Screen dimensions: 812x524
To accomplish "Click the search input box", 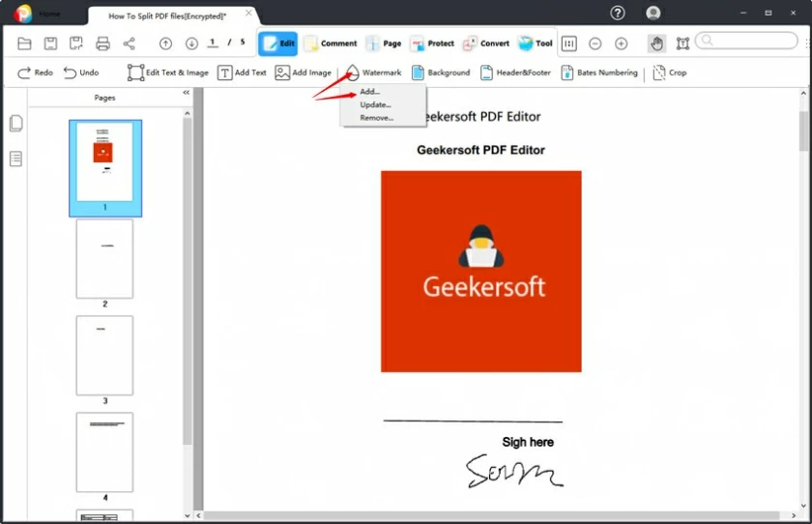I will (x=746, y=41).
